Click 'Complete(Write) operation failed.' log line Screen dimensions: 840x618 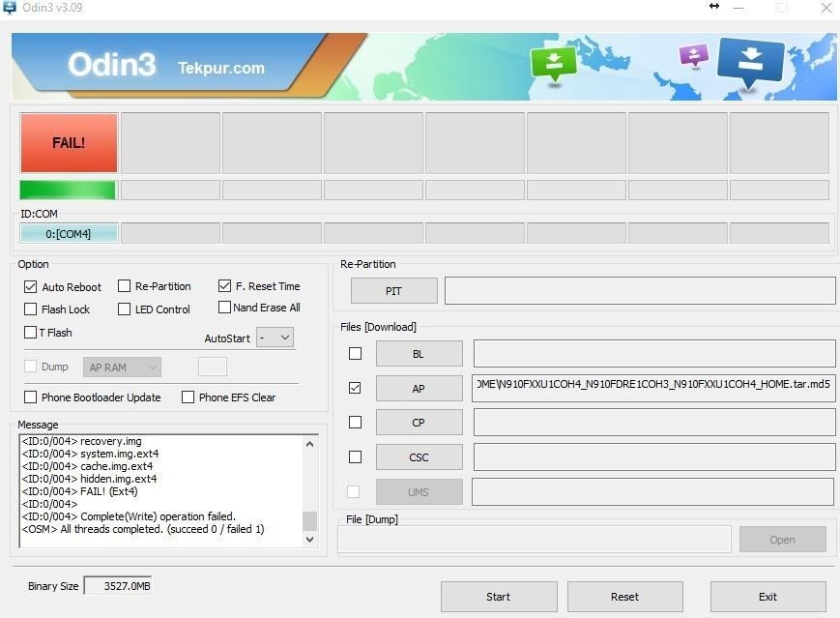coord(129,516)
